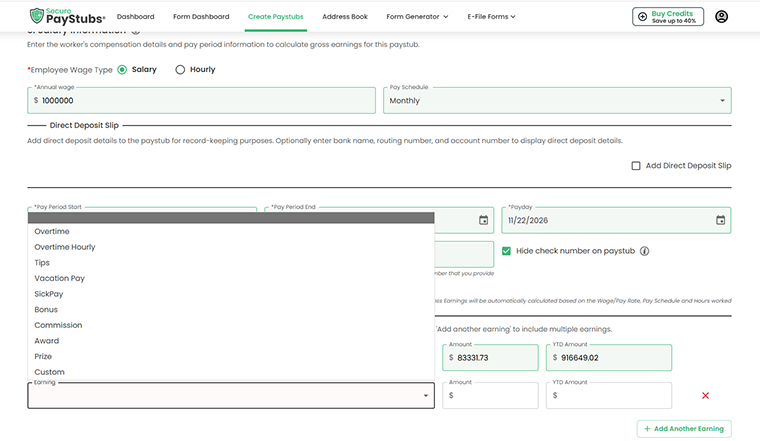760x441 pixels.
Task: Choose Overtime Hourly from the earning list
Action: click(231, 247)
